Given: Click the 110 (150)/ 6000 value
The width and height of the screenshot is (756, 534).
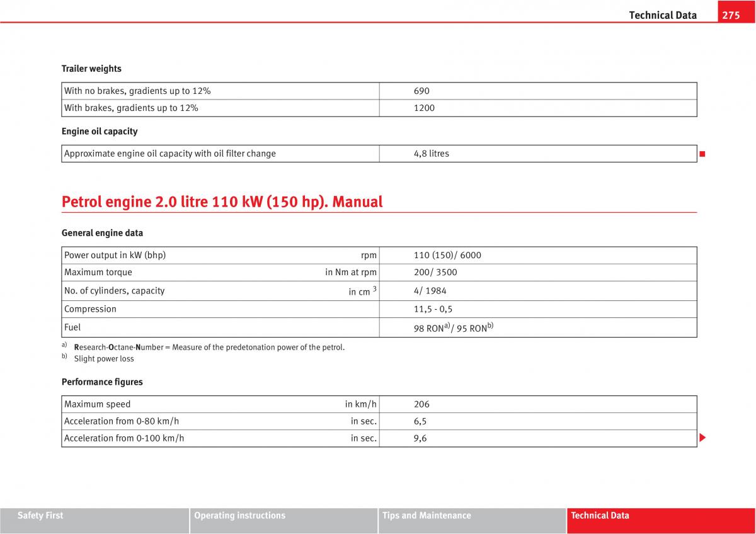Looking at the screenshot, I should tap(447, 255).
